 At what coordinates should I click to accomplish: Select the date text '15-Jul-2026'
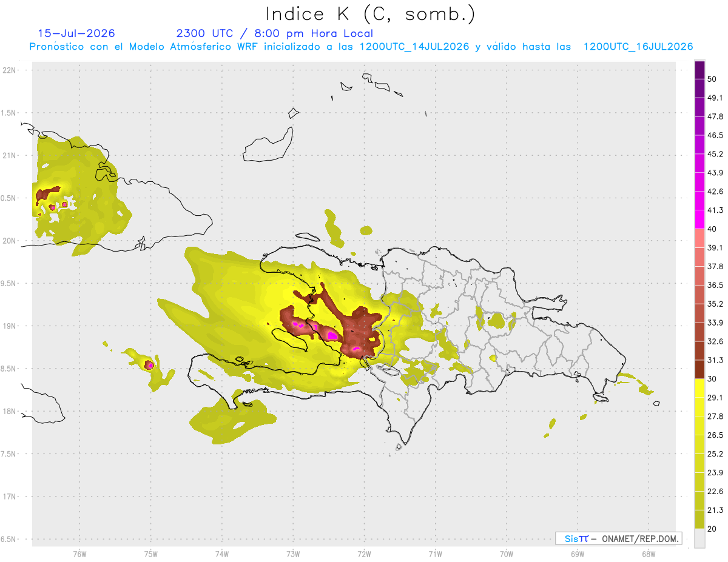click(76, 33)
